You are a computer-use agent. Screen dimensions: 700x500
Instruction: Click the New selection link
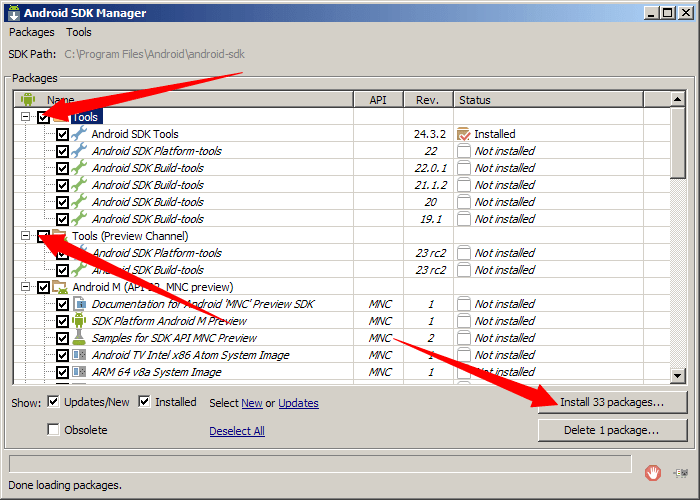click(252, 403)
